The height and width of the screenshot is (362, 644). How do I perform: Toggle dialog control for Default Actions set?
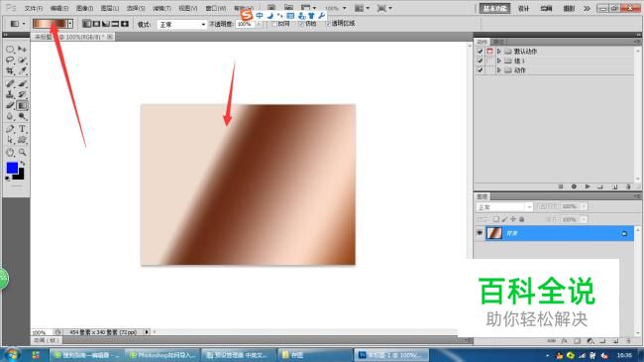[x=489, y=52]
